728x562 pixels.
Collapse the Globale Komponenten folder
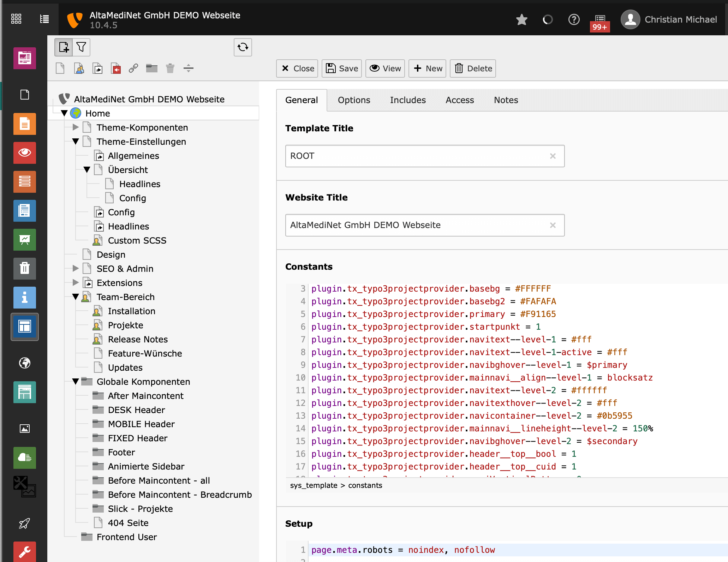point(76,381)
